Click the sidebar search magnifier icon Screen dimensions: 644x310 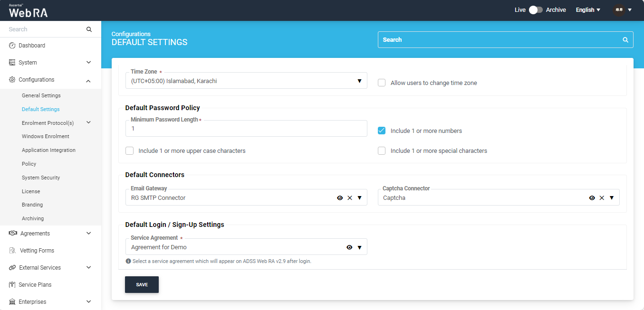coord(89,29)
